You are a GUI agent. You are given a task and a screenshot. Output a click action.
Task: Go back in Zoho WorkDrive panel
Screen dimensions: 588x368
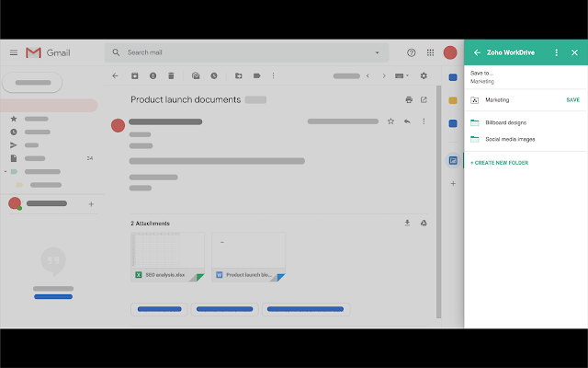point(477,52)
